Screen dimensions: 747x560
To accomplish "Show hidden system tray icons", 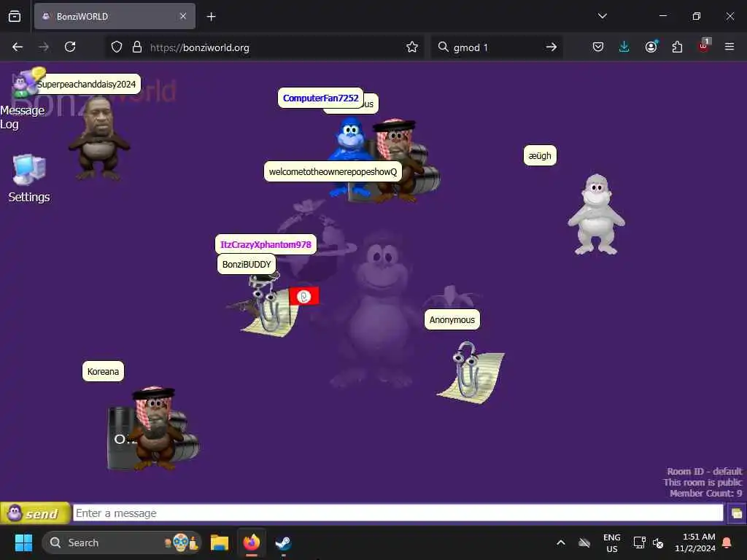I will click(561, 542).
